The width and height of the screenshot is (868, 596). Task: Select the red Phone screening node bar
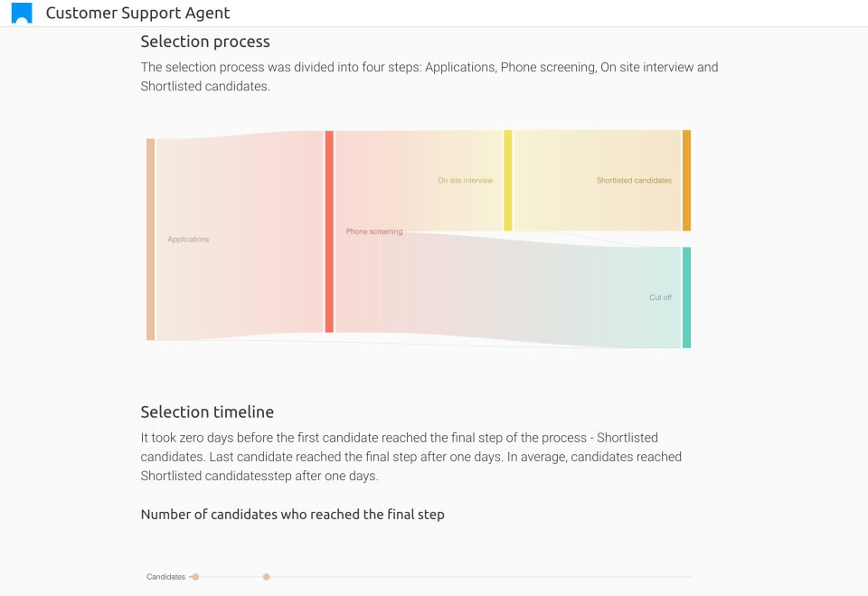(x=329, y=232)
